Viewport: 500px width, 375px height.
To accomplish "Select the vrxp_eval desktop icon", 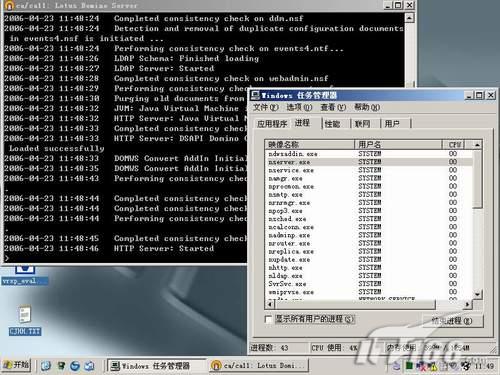I will point(24,275).
